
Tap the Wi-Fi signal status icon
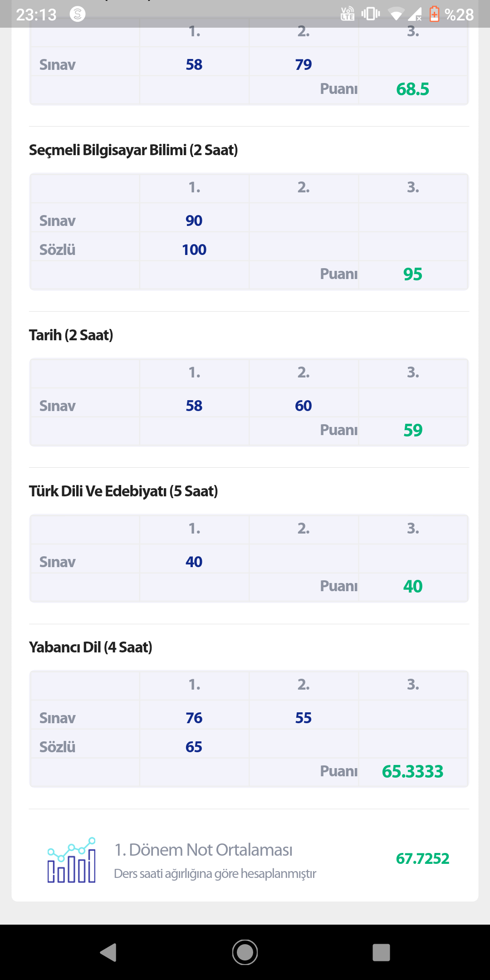coord(396,15)
